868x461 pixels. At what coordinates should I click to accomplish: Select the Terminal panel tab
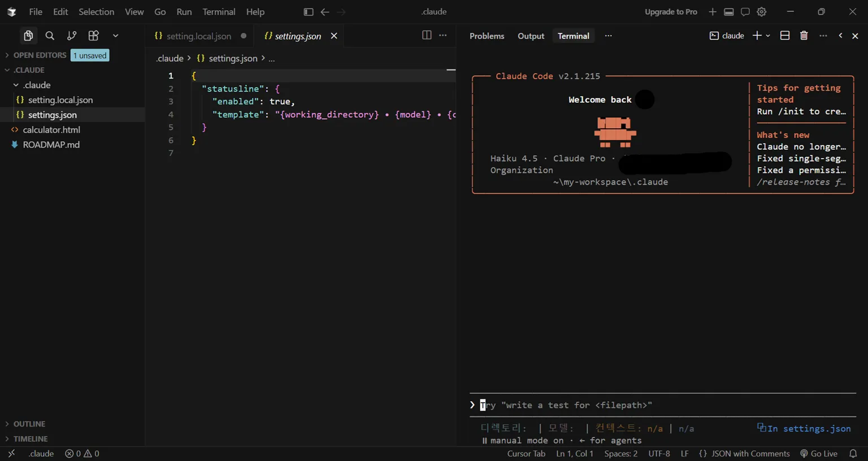click(x=573, y=36)
